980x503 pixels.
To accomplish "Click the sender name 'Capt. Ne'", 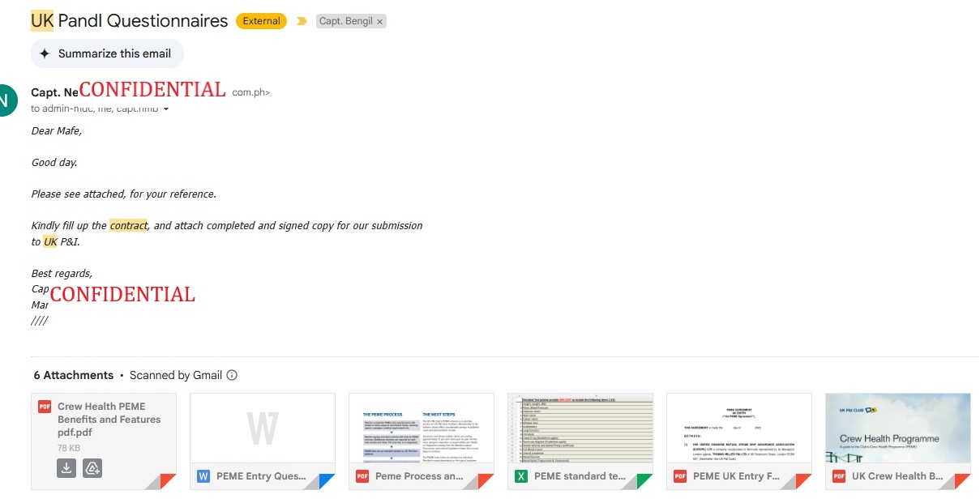I will [x=54, y=92].
